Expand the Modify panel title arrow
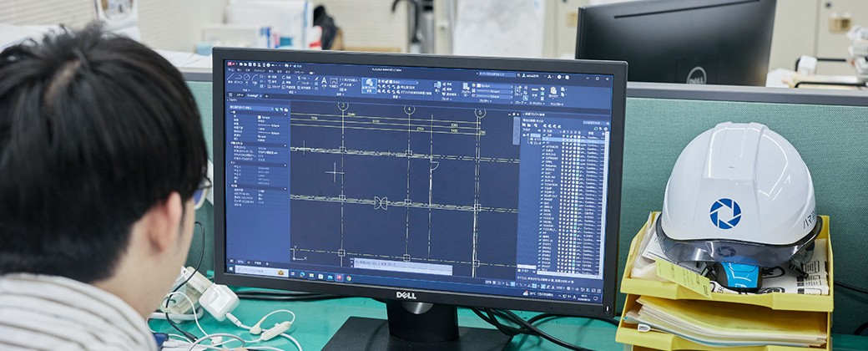 pyautogui.click(x=293, y=92)
